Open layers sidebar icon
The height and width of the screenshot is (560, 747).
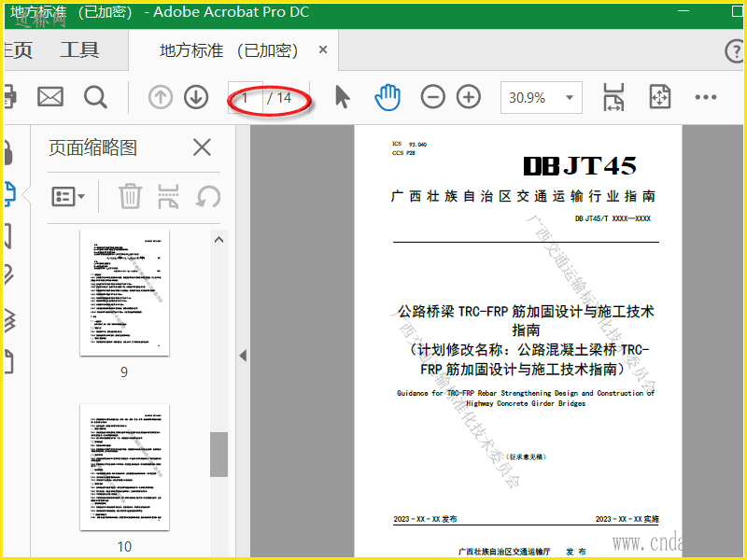10,319
